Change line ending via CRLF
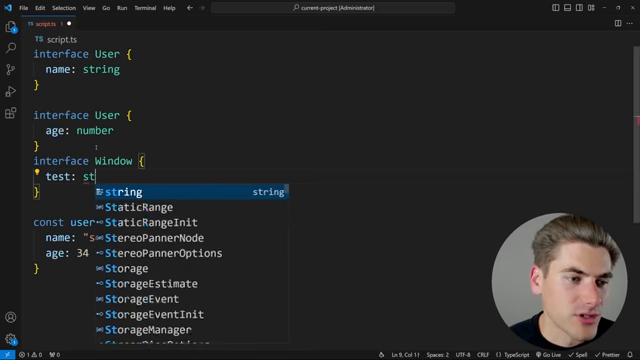The height and width of the screenshot is (360, 640). tap(483, 355)
